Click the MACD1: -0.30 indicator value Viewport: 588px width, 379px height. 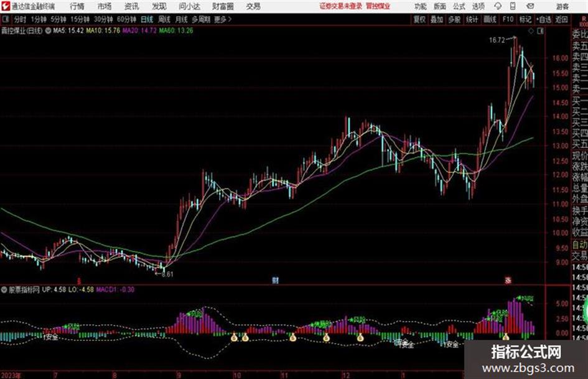[x=115, y=289]
